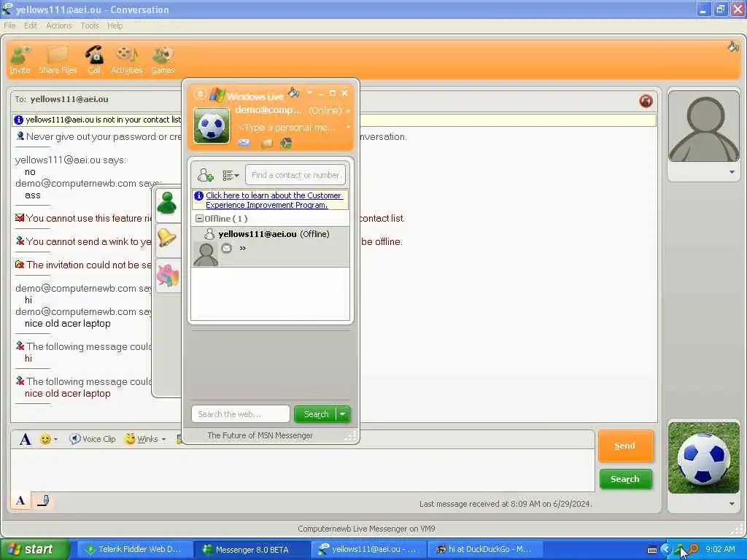This screenshot has width=747, height=560.
Task: Click the Invite icon in conversation toolbar
Action: [20, 60]
